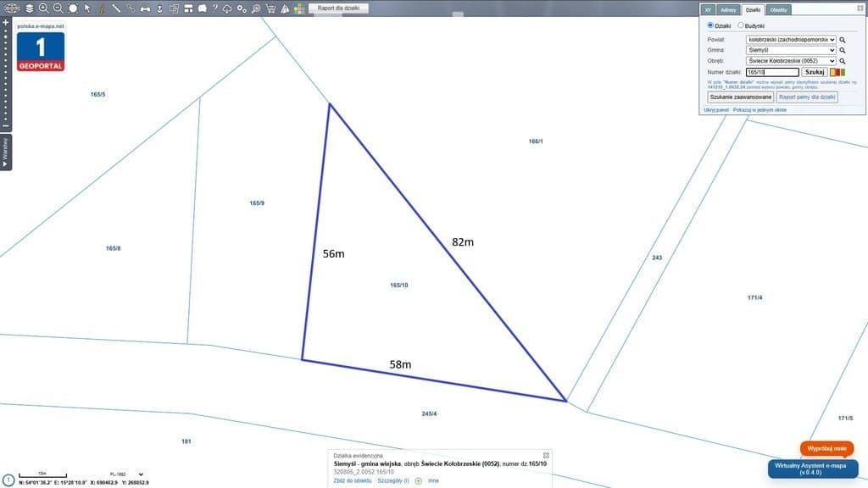Open the settings gears icon
868x488 pixels.
(242, 8)
